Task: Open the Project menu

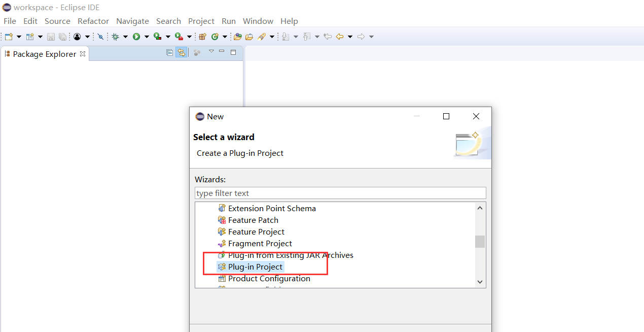Action: click(201, 21)
